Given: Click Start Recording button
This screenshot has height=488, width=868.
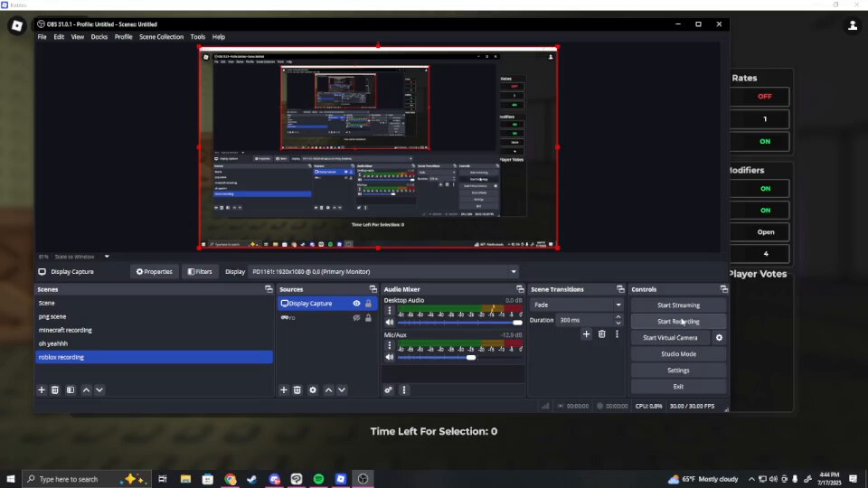Looking at the screenshot, I should (678, 322).
